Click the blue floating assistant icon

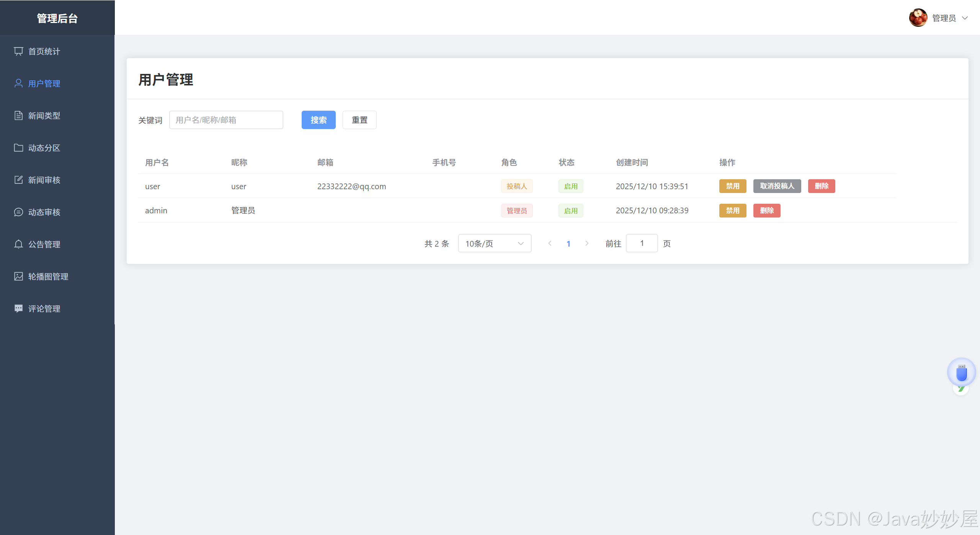tap(961, 373)
